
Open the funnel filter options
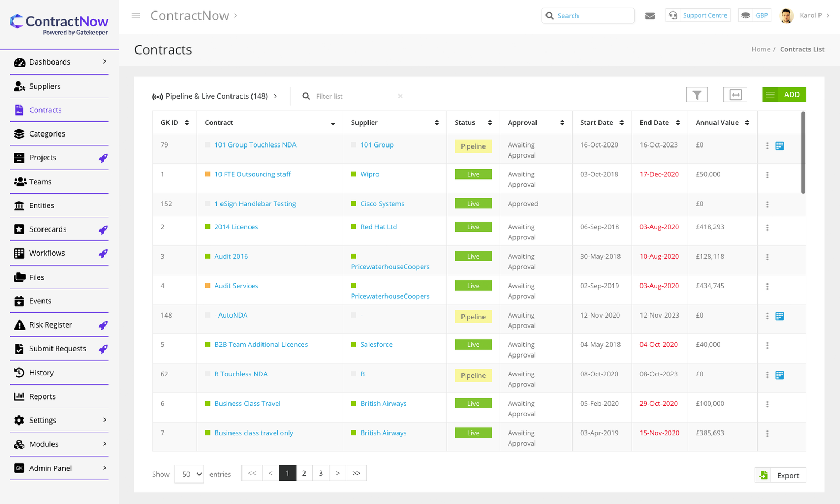coord(697,94)
